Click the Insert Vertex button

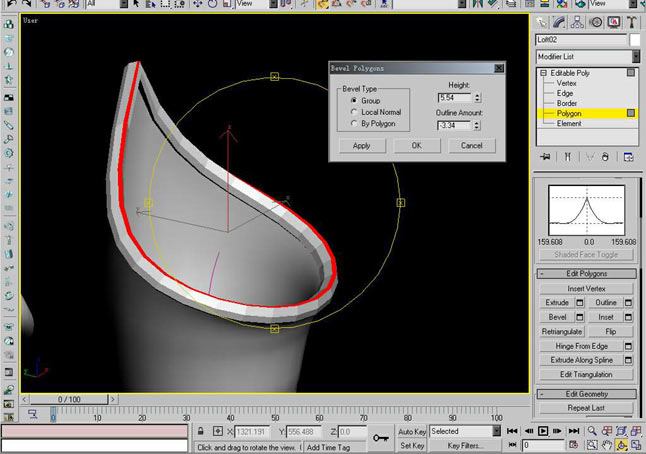[586, 289]
